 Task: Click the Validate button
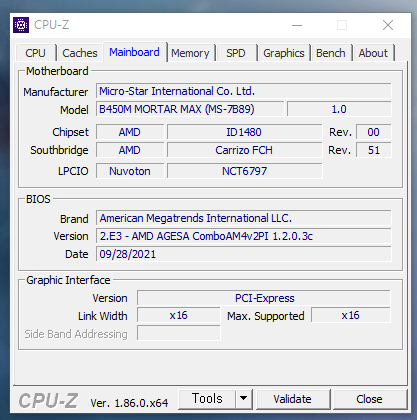pyautogui.click(x=292, y=399)
